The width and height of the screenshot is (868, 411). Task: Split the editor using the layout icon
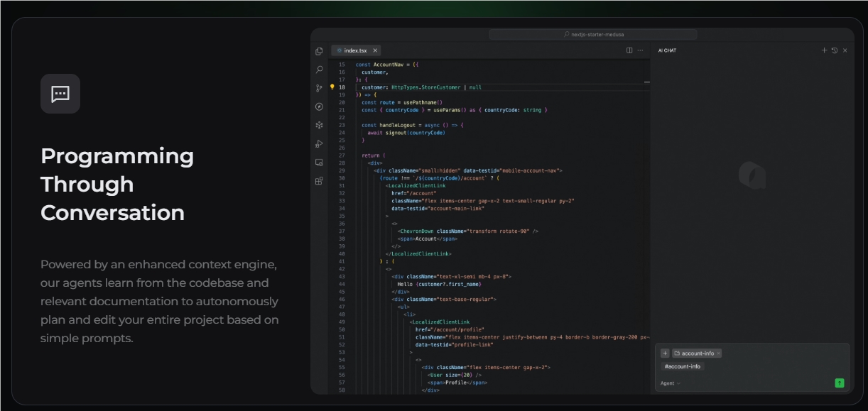(x=628, y=50)
